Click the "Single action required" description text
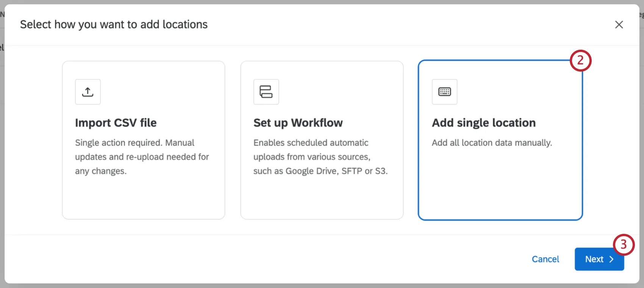The image size is (644, 288). coord(142,157)
